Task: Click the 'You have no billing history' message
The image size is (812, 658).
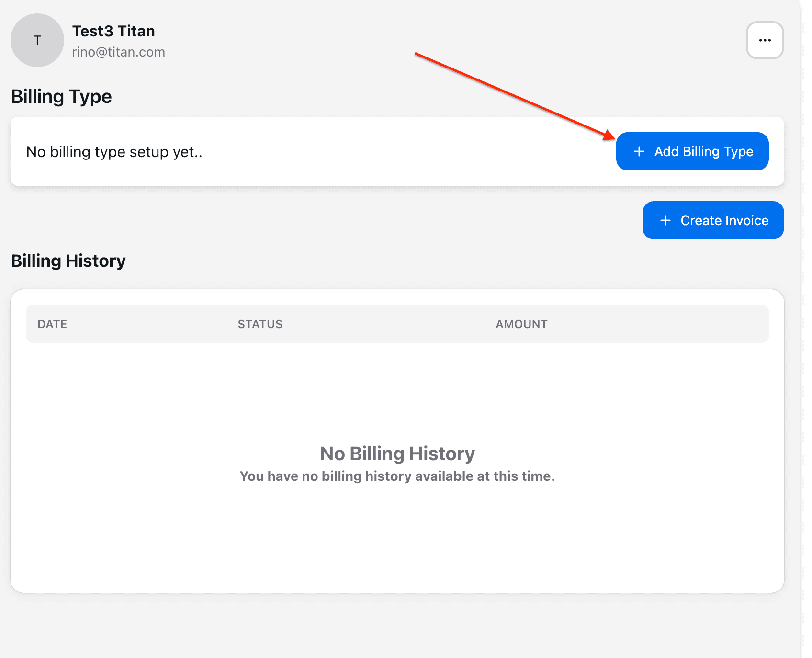Action: [x=397, y=476]
